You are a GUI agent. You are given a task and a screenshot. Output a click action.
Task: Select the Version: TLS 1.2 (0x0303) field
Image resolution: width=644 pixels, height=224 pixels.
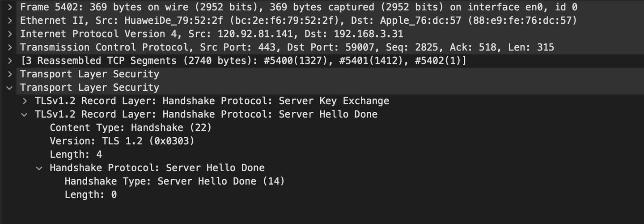122,141
